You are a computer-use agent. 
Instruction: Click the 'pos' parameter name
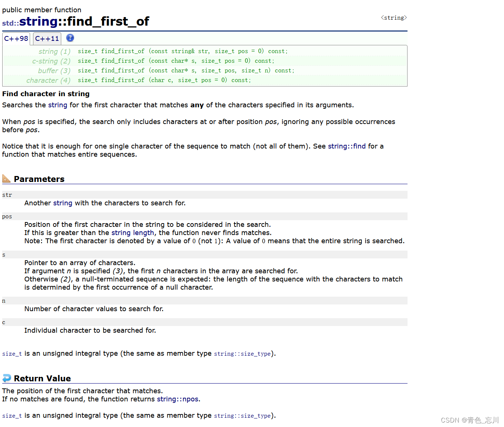tap(7, 216)
